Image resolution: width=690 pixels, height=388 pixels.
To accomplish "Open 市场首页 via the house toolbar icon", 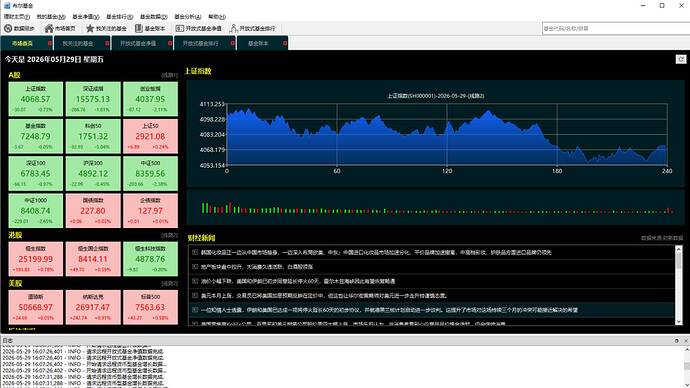I will point(49,29).
